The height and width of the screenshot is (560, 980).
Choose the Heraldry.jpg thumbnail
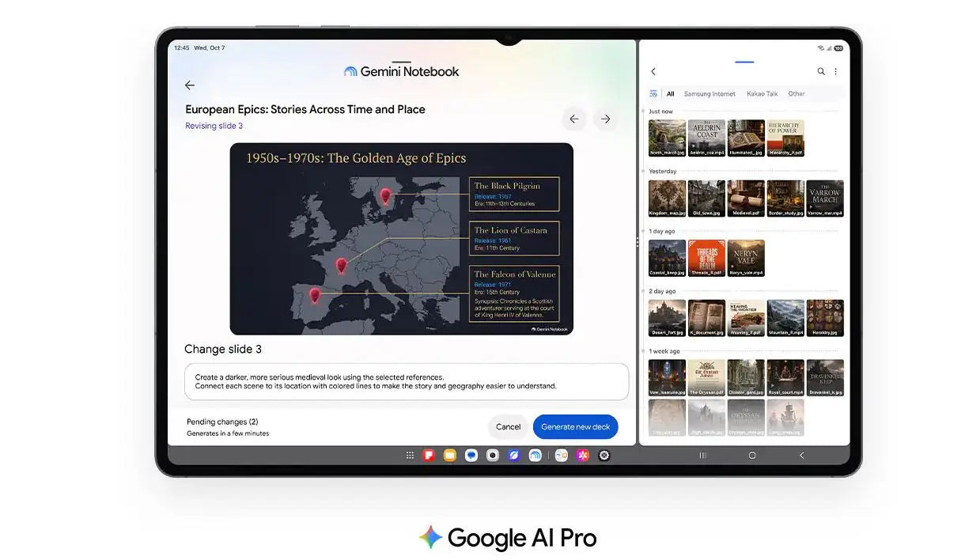pyautogui.click(x=825, y=319)
